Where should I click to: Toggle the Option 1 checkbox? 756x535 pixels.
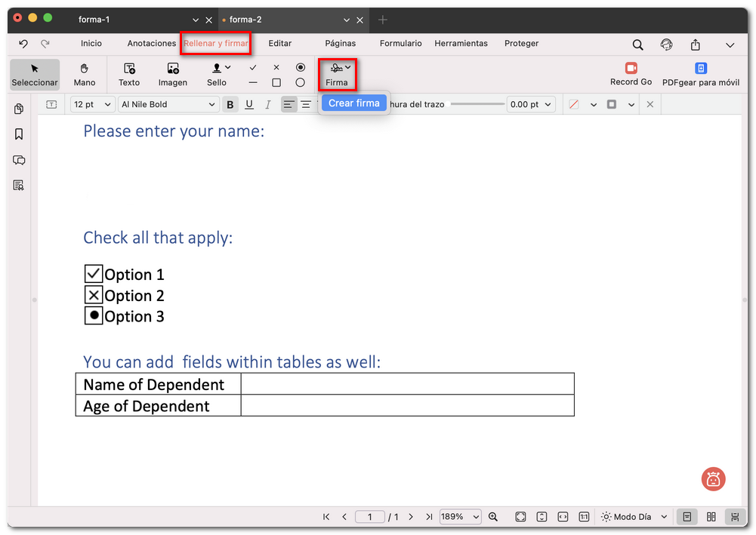click(94, 274)
